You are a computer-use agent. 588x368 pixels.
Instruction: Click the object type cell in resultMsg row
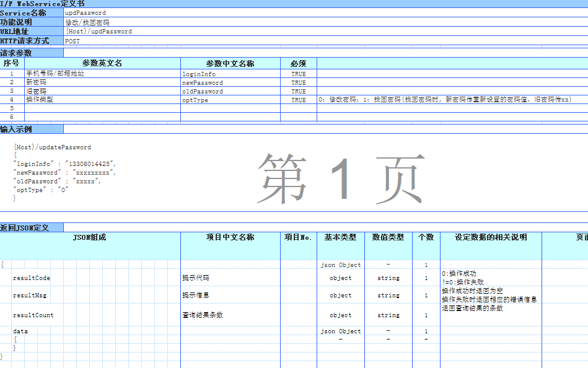point(341,296)
